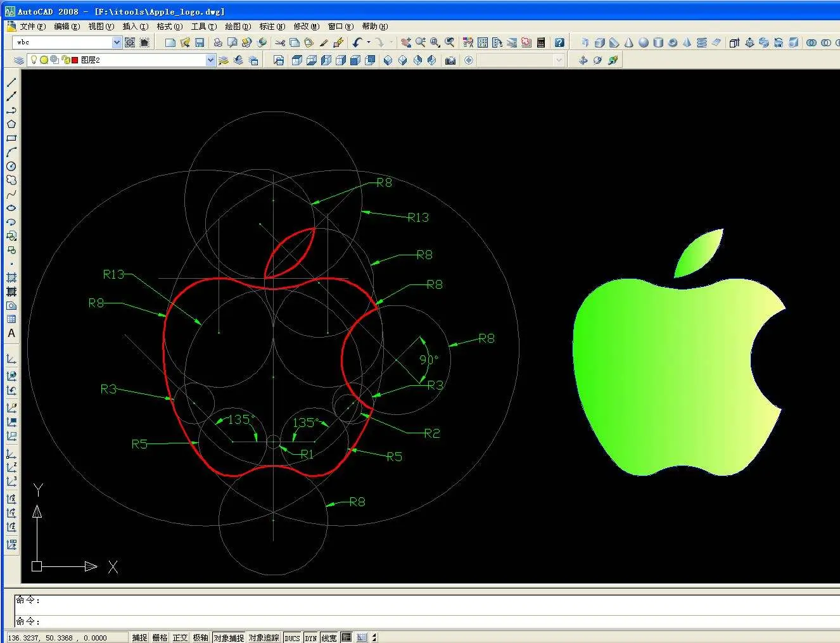Open the 工具(T) menu
Viewport: 840px width, 643px height.
[x=203, y=27]
